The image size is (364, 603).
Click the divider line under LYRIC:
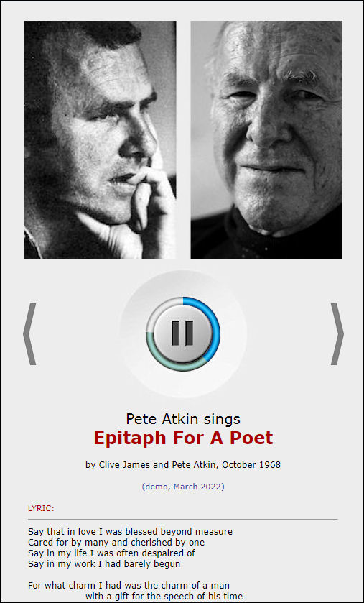183,519
